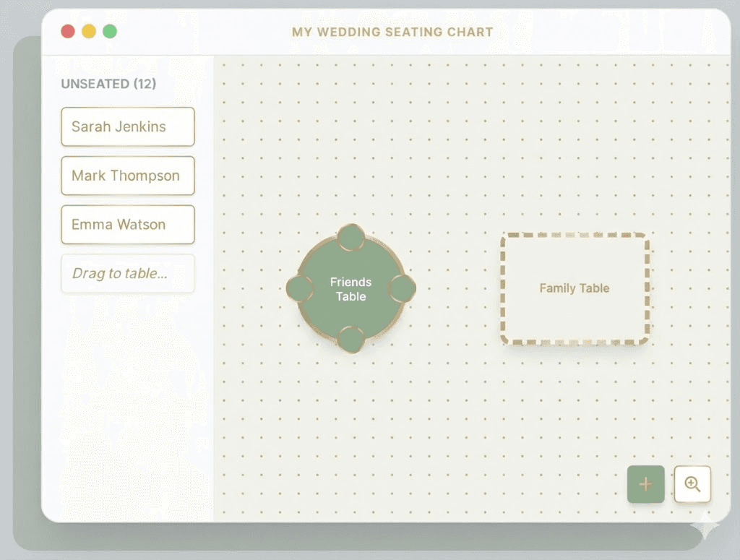Image resolution: width=740 pixels, height=560 pixels.
Task: Click the green add table button
Action: pyautogui.click(x=645, y=484)
